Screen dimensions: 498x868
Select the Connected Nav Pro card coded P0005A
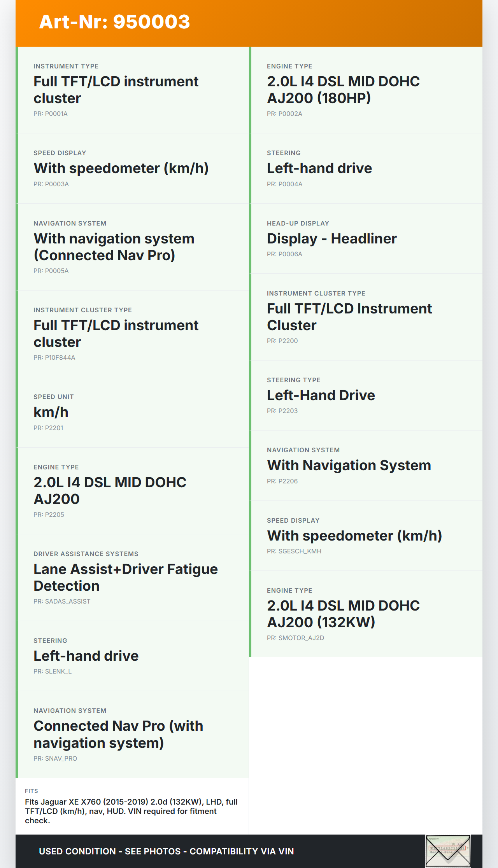coord(132,247)
